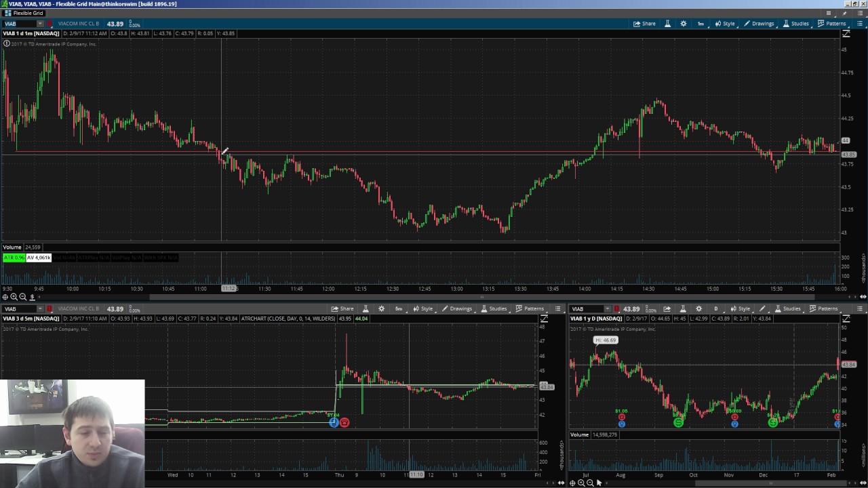868x488 pixels.
Task: Open the Style menu in the top chart
Action: coord(724,24)
